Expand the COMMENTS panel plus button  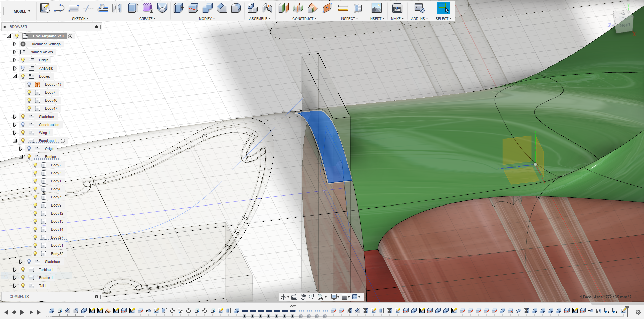tap(96, 297)
